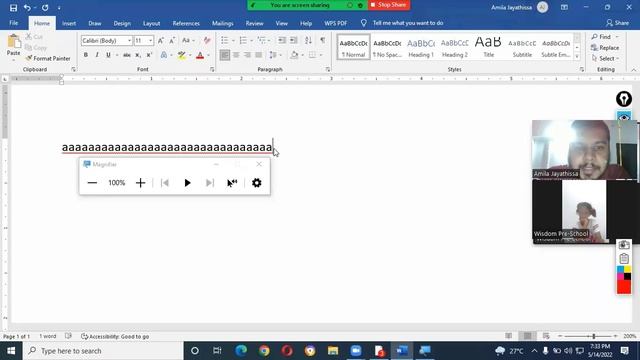Screen dimensions: 640x360
Task: Toggle italic formatting
Action: [97, 55]
